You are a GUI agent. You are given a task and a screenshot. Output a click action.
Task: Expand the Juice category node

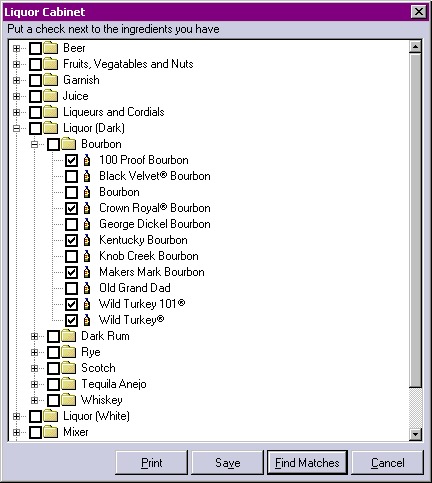[16, 96]
